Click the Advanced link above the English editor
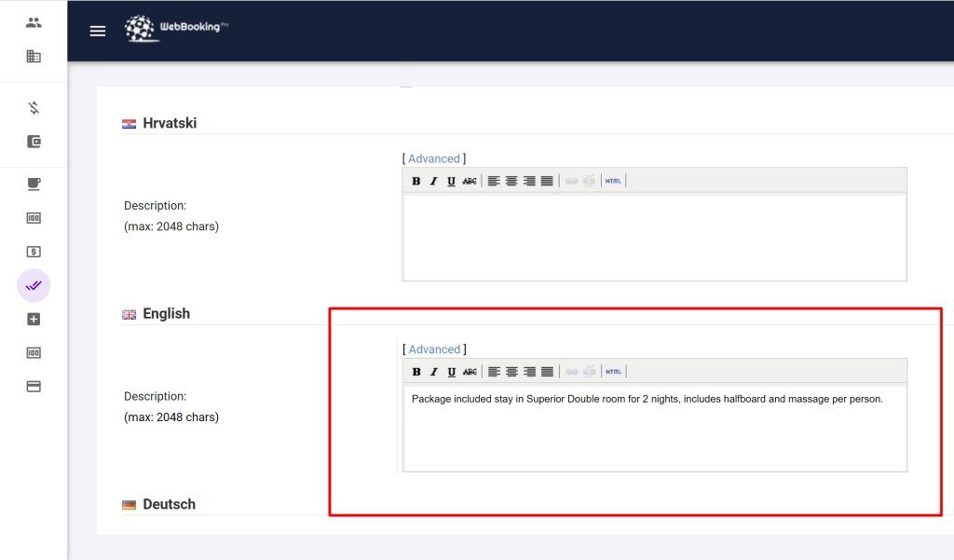Screen dimensions: 954x560 tap(434, 349)
